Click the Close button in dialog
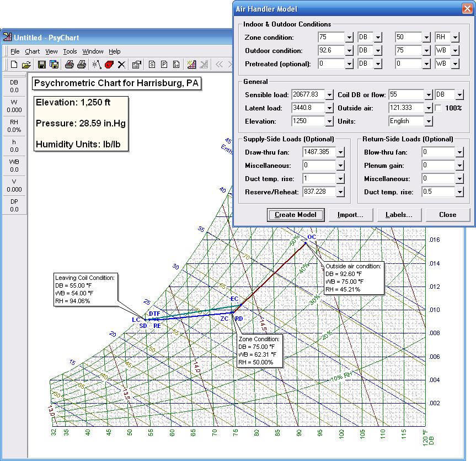 coord(447,215)
